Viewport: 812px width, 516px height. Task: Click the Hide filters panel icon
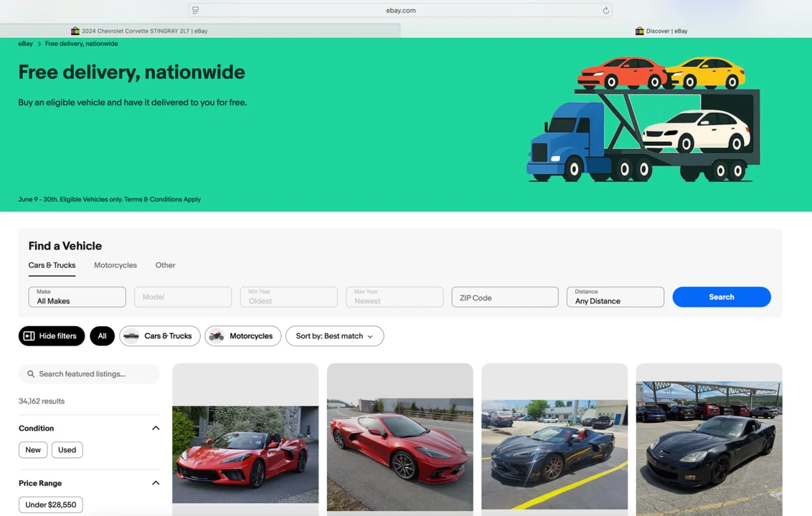(29, 336)
